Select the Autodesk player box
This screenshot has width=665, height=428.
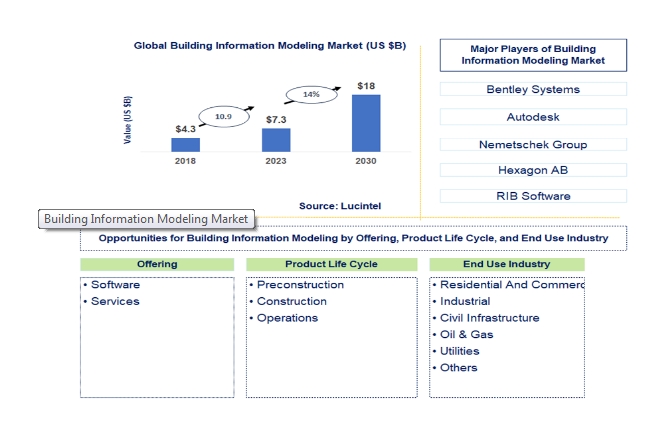533,117
